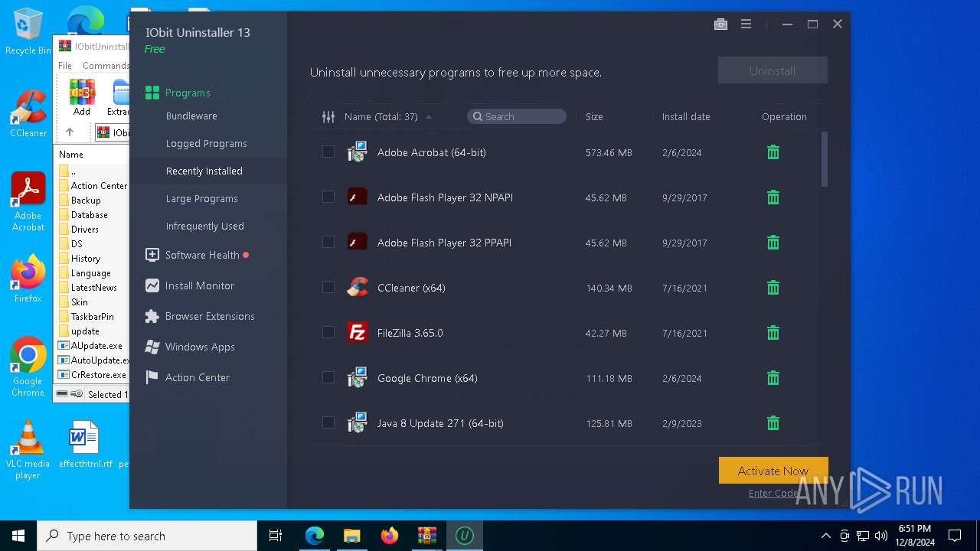Show hidden tray icons chevron
Image resolution: width=980 pixels, height=551 pixels.
[825, 536]
